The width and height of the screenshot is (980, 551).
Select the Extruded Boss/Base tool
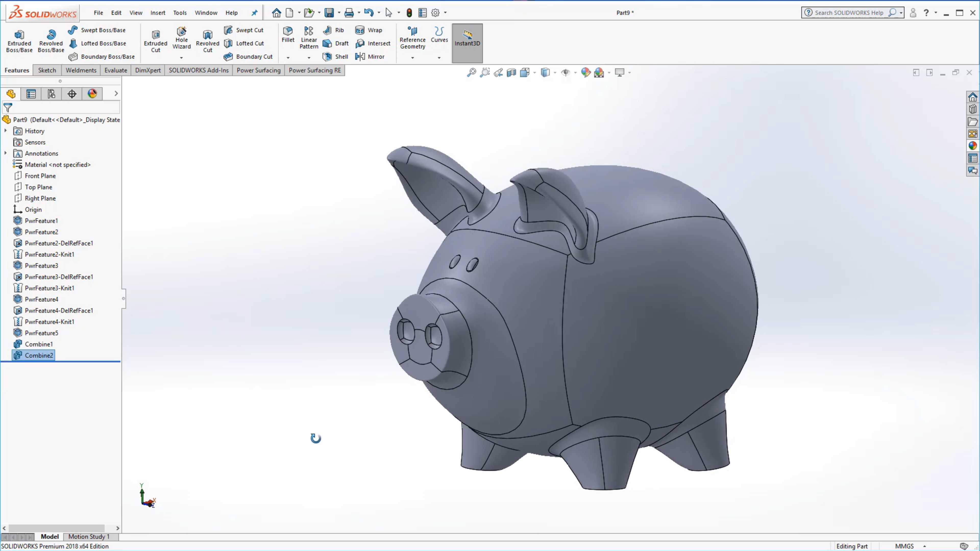point(19,41)
